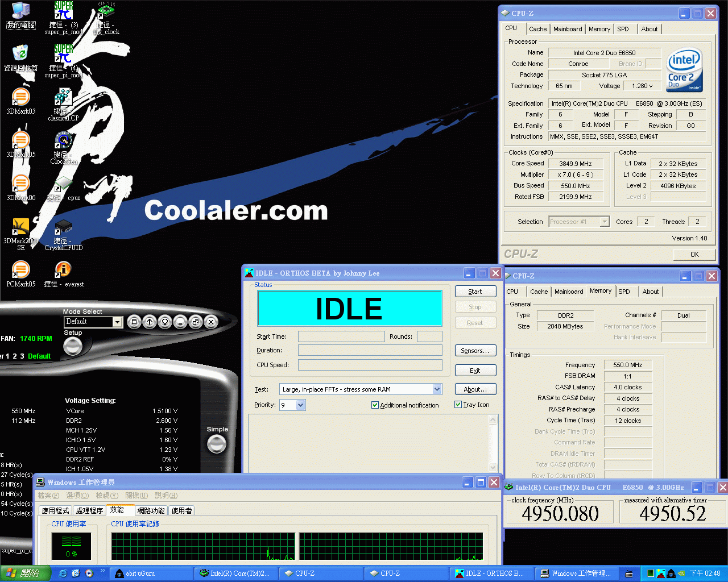Open the 網路功能 tab in Task Manager
This screenshot has width=728, height=582.
[x=151, y=510]
